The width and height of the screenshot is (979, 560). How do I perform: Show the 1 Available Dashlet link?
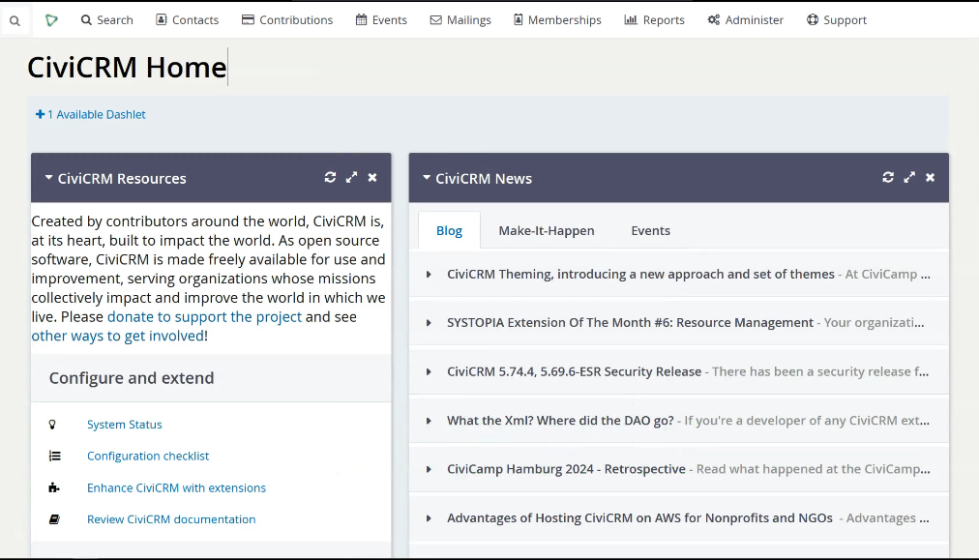(x=91, y=114)
